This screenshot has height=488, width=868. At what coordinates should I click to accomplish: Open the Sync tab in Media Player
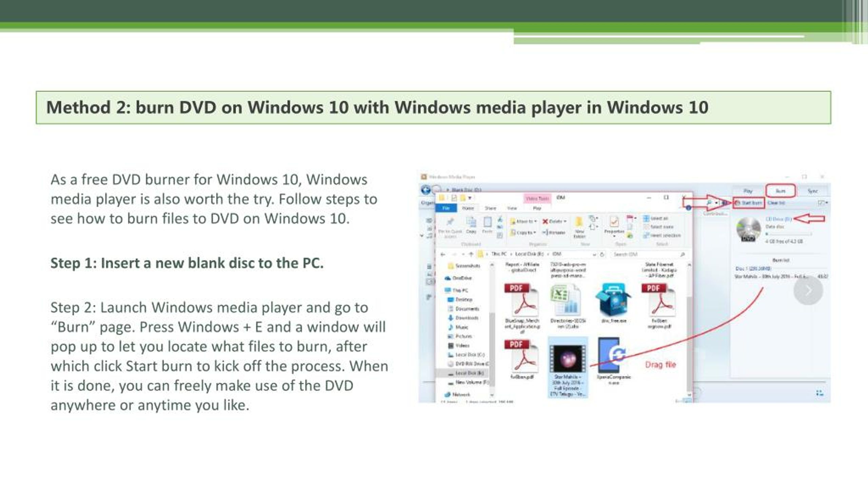pos(812,191)
